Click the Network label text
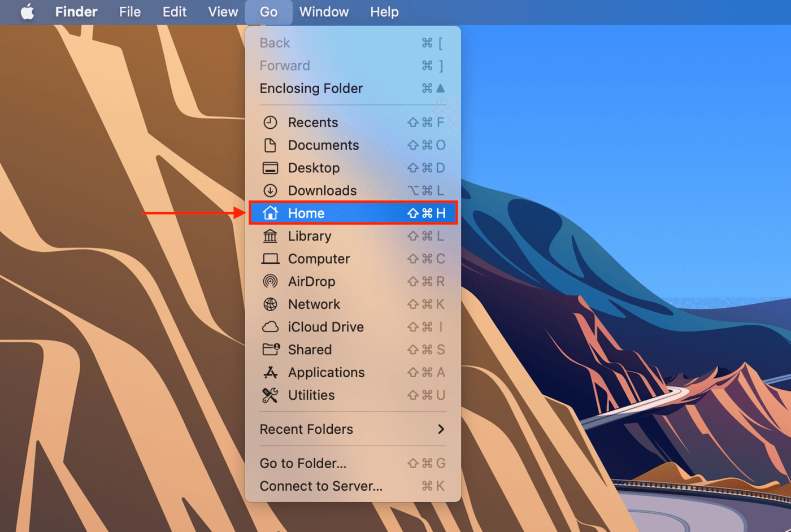Screen dimensions: 791x532 (314, 304)
